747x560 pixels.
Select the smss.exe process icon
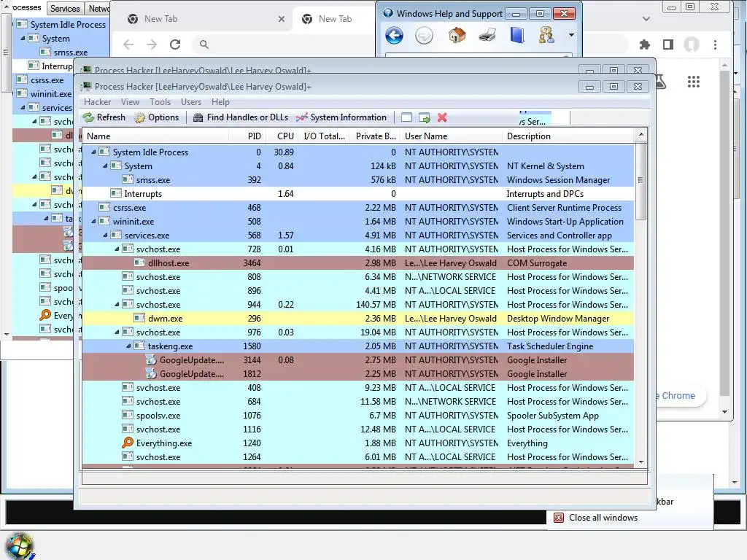127,179
